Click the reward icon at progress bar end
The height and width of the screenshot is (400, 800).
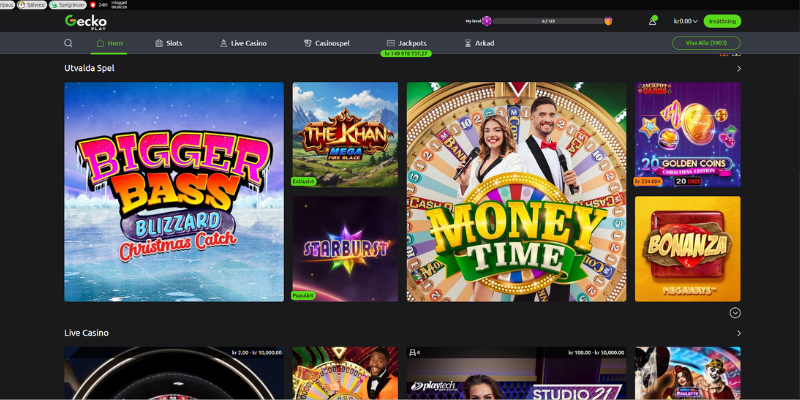[x=608, y=21]
